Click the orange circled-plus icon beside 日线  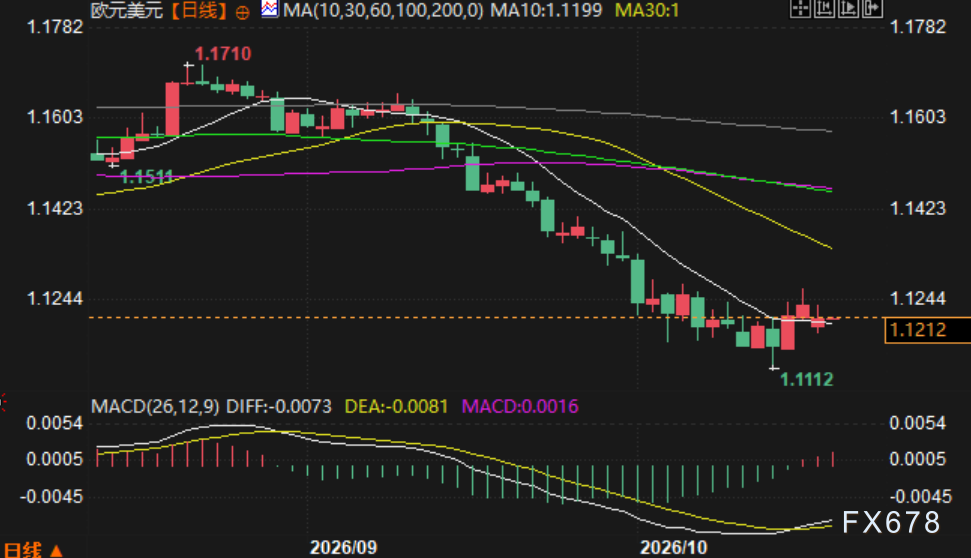coord(243,12)
